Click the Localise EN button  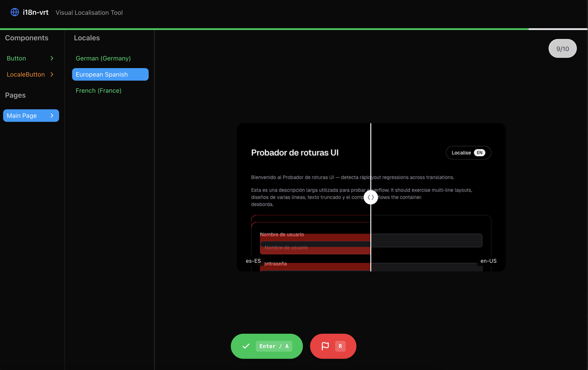[461, 153]
